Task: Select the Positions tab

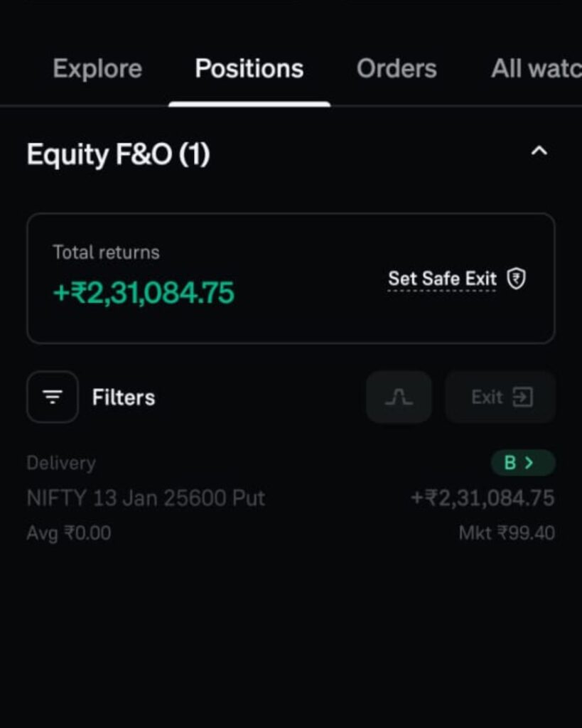Action: click(x=249, y=69)
